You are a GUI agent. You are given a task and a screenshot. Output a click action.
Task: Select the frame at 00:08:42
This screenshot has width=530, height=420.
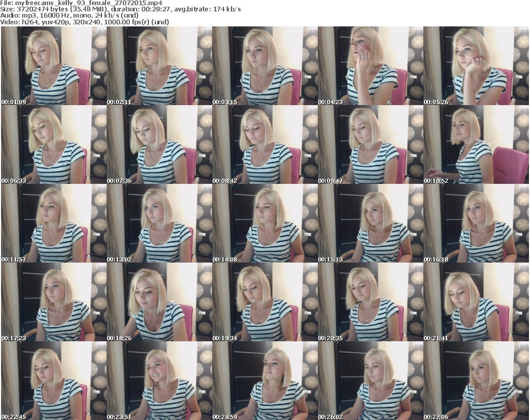click(x=264, y=144)
